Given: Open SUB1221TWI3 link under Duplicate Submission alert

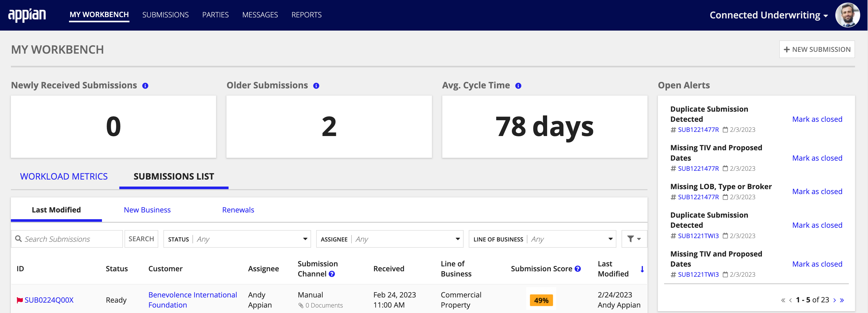Looking at the screenshot, I should (698, 236).
